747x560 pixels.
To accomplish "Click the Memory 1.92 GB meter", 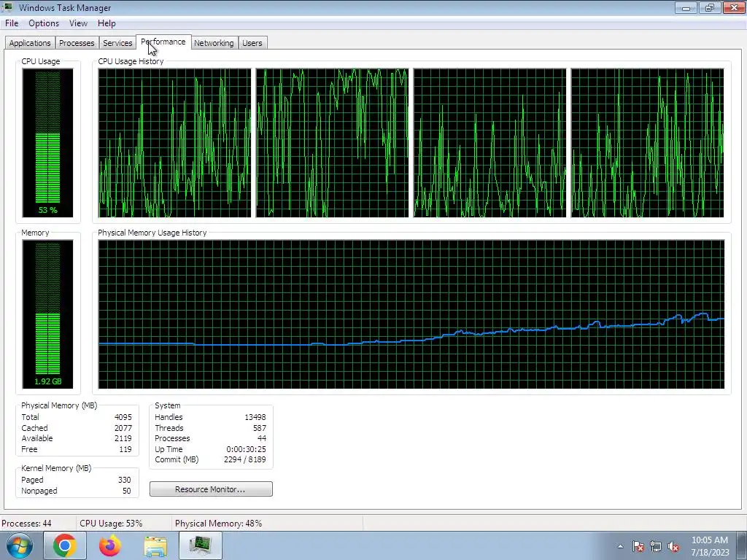I will click(47, 314).
